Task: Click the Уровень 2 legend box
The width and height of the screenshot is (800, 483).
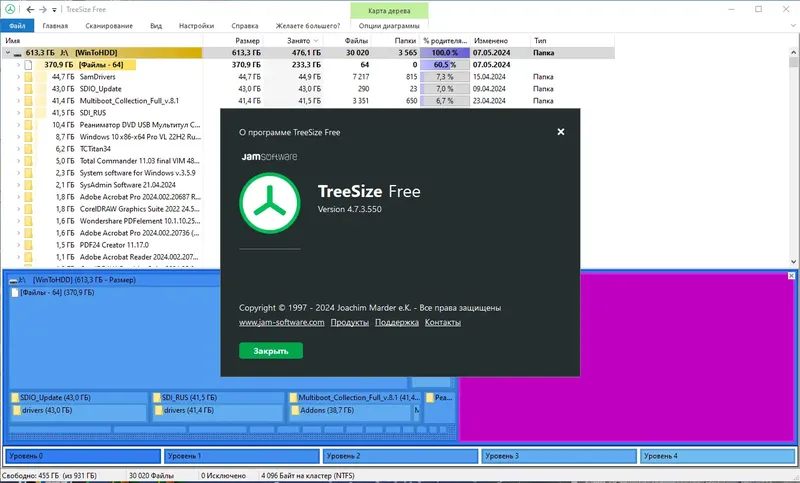Action: pos(401,456)
